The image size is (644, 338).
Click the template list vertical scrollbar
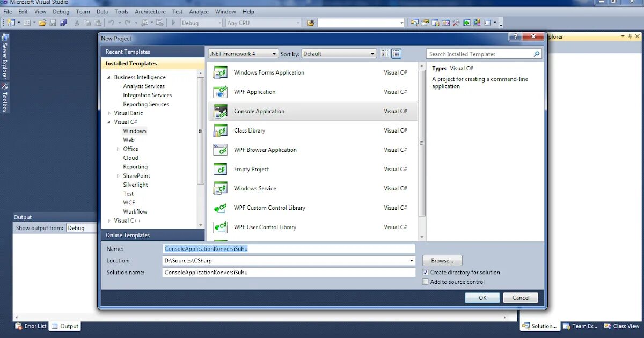pos(422,151)
